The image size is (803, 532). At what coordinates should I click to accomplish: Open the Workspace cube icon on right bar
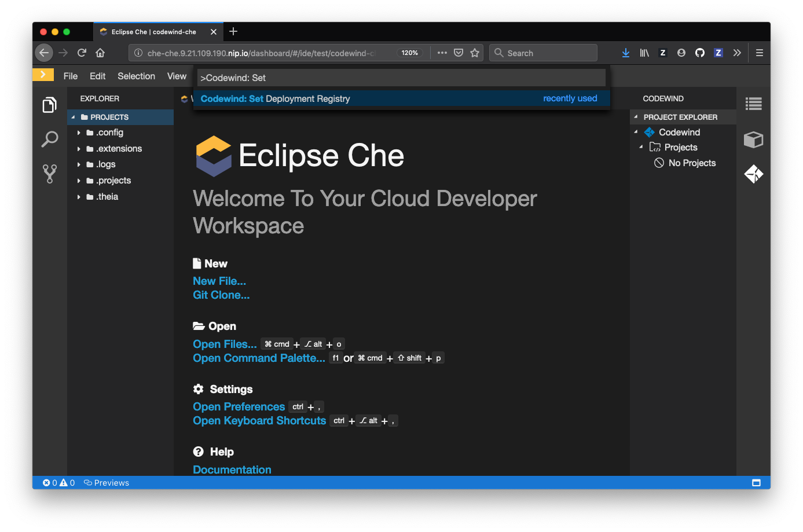[753, 140]
